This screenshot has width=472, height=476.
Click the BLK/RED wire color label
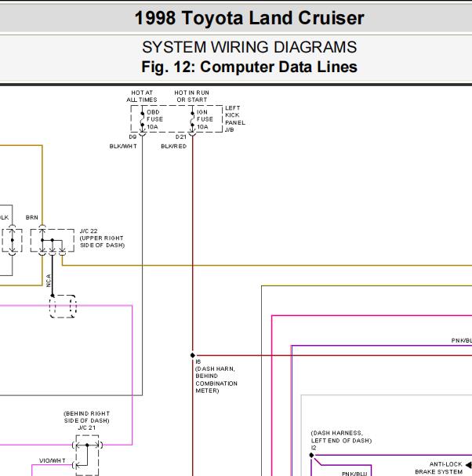[173, 147]
